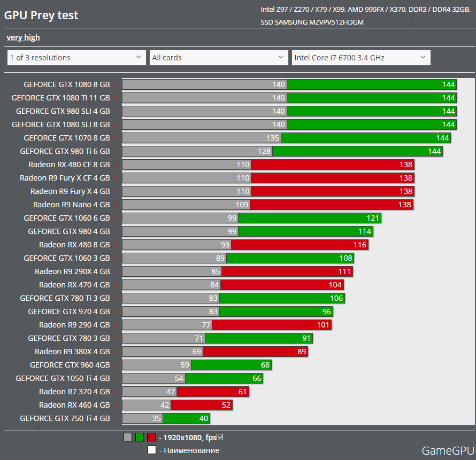Click red x beside GTX 980 SLI 4 GB
Screen dimensions: 476x460
coord(115,112)
